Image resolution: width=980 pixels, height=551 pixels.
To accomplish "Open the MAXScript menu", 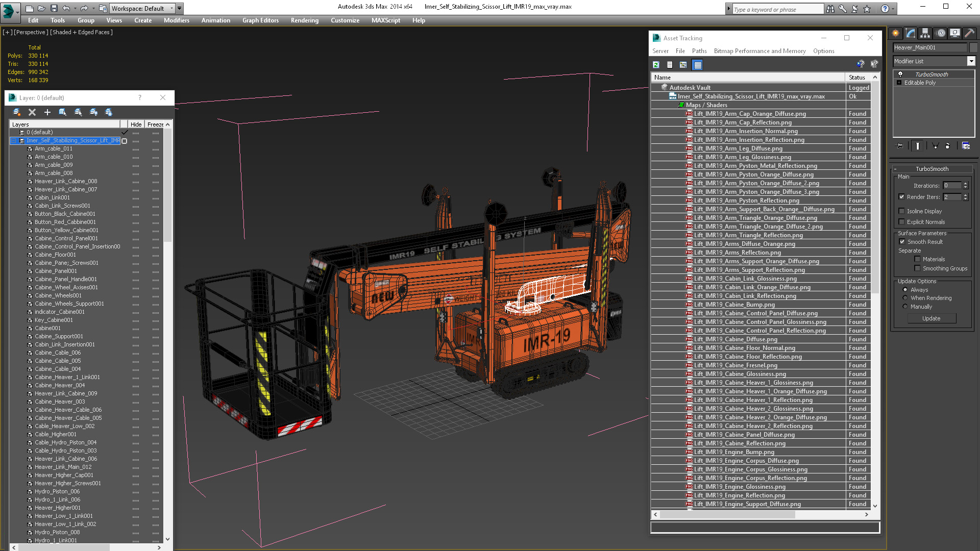I will (386, 20).
